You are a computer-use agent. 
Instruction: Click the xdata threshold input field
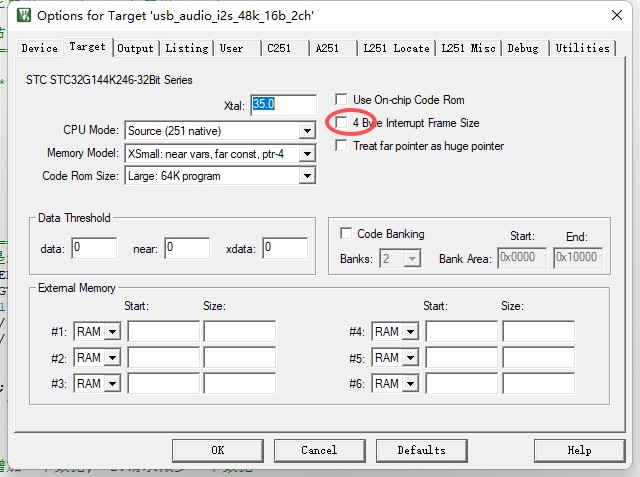[285, 248]
